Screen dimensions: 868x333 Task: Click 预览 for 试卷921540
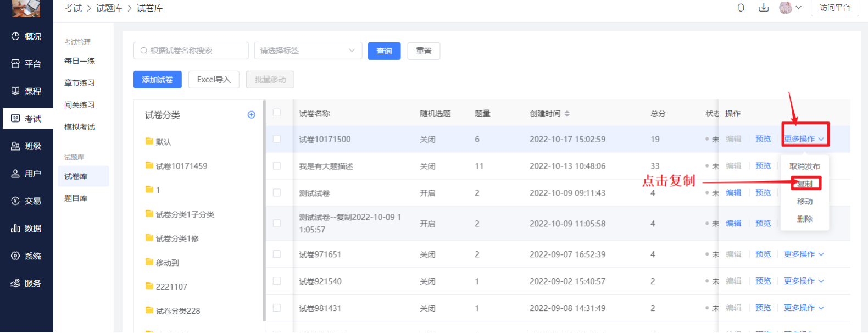(x=763, y=281)
